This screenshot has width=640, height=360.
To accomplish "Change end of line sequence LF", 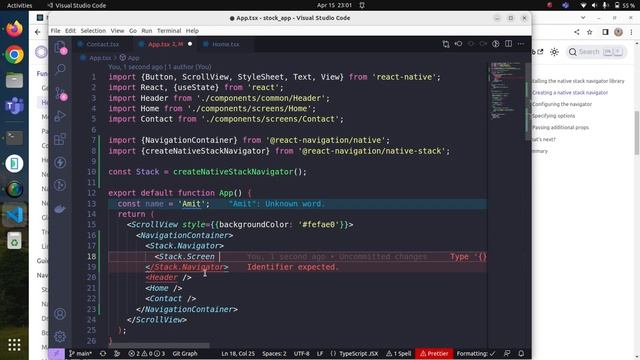I will point(320,353).
